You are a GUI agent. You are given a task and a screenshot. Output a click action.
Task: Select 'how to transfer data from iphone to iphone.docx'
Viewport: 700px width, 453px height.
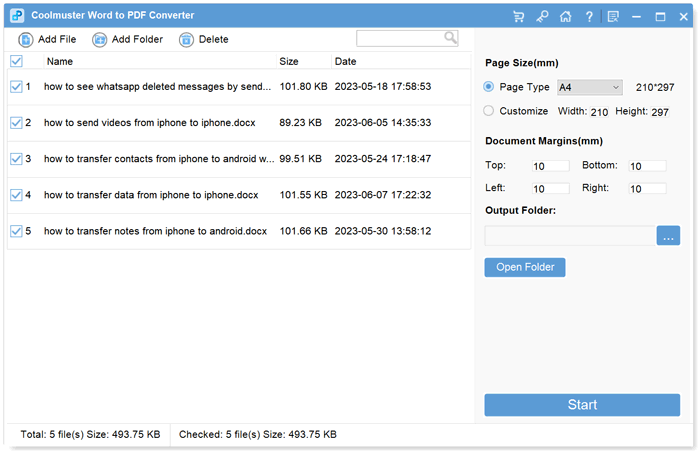click(x=151, y=195)
